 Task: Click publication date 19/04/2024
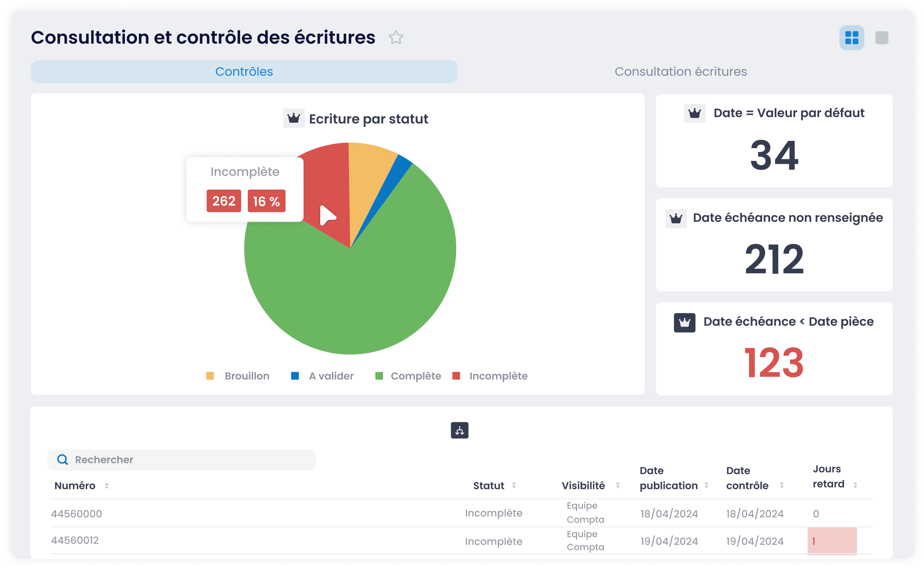tap(669, 541)
